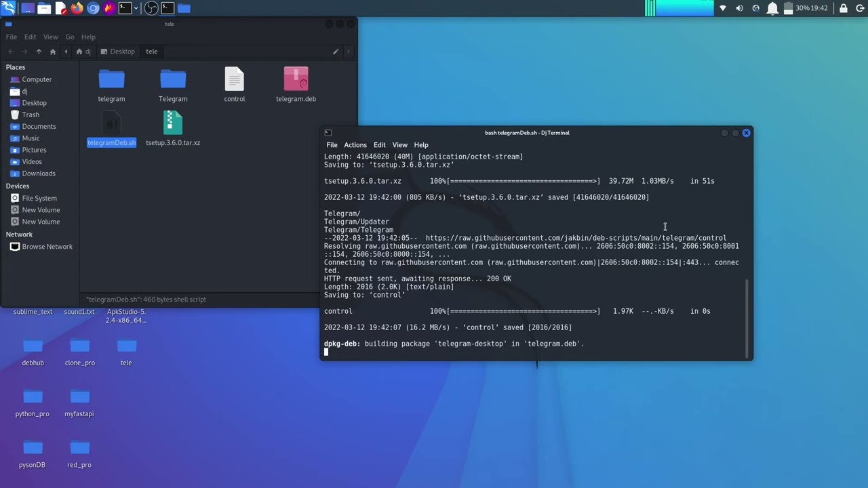The width and height of the screenshot is (868, 488).
Task: Select the debhub desktop folder
Action: tap(33, 353)
